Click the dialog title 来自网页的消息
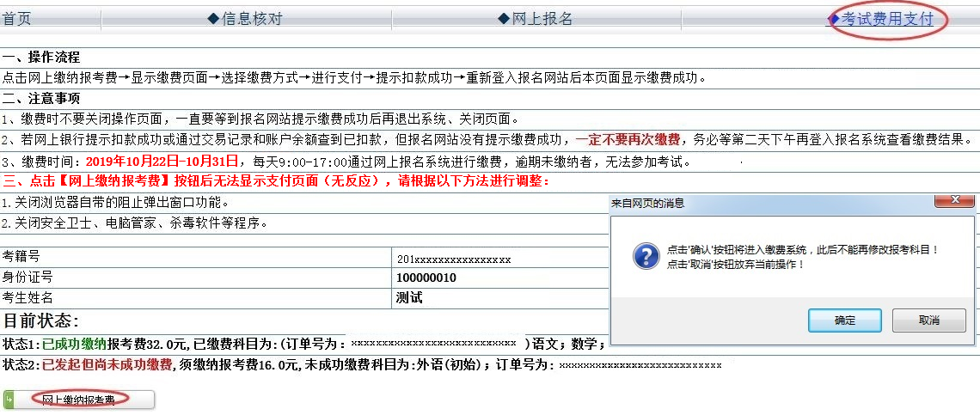 click(x=647, y=203)
